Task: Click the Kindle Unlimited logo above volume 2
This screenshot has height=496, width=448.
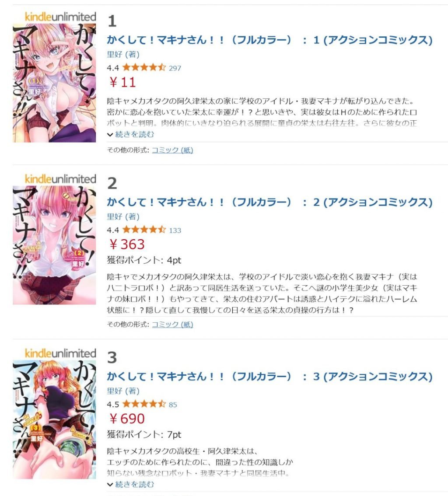Action: [60, 179]
